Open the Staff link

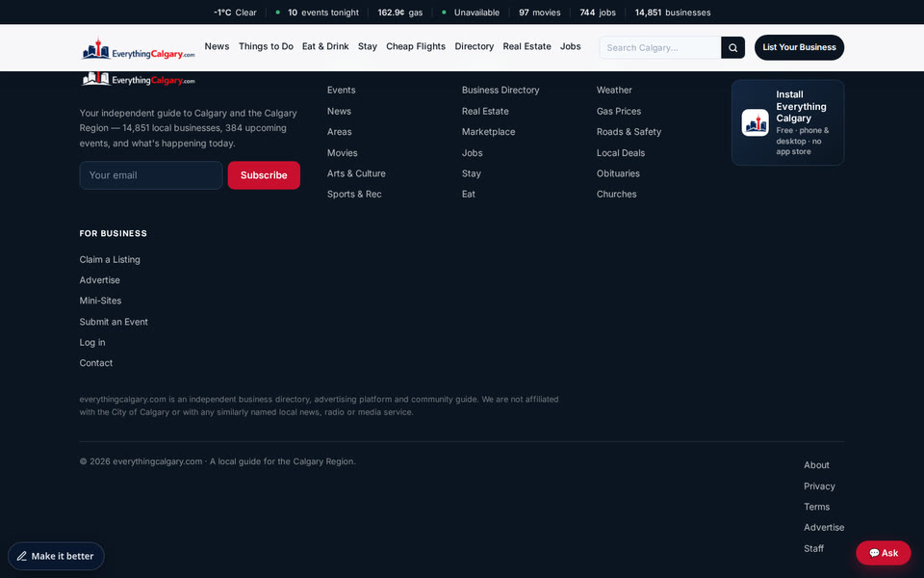pos(813,548)
